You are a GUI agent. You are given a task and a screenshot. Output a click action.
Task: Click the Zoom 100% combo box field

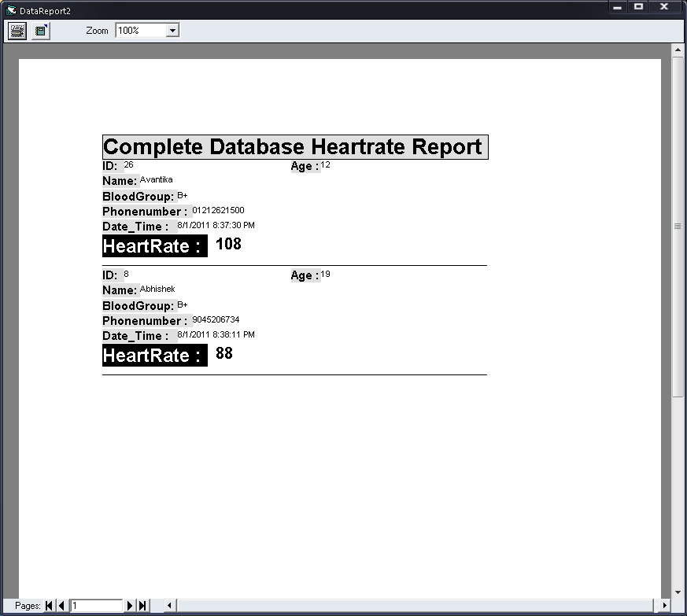[147, 31]
